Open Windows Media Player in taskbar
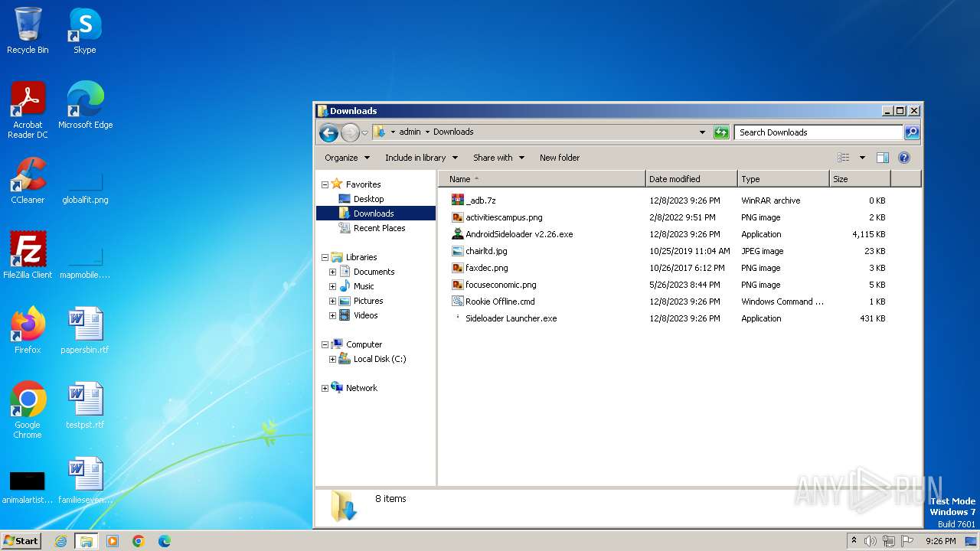Image resolution: width=980 pixels, height=551 pixels. pos(113,541)
